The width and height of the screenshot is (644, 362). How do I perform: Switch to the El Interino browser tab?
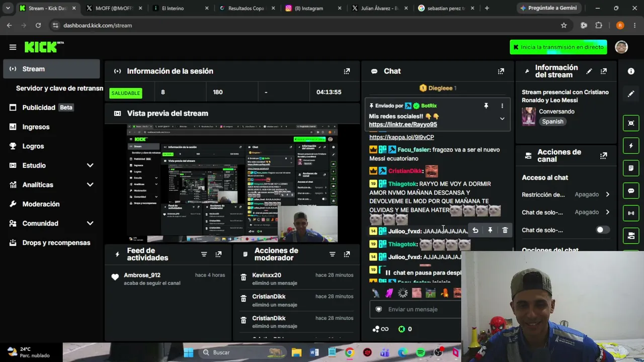click(x=179, y=8)
